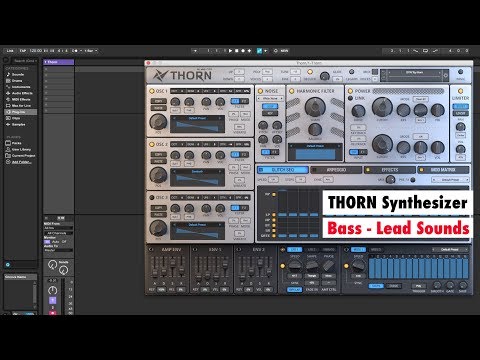This screenshot has width=480, height=360.
Task: Toggle Noise filter F1 routing
Action: tap(266, 152)
